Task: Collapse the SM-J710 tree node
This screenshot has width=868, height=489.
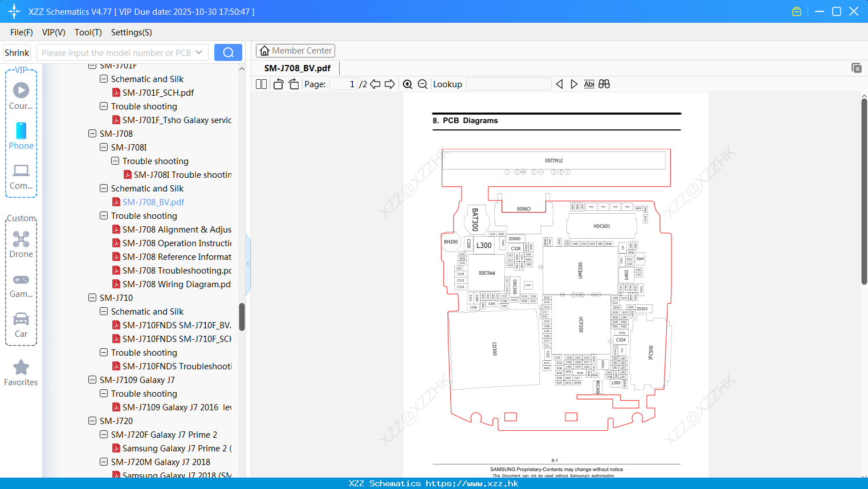Action: pyautogui.click(x=92, y=298)
